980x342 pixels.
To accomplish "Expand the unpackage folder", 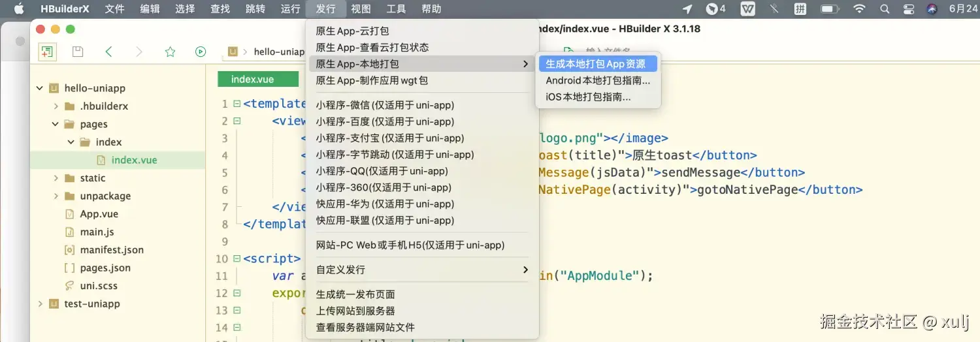I will [x=56, y=196].
